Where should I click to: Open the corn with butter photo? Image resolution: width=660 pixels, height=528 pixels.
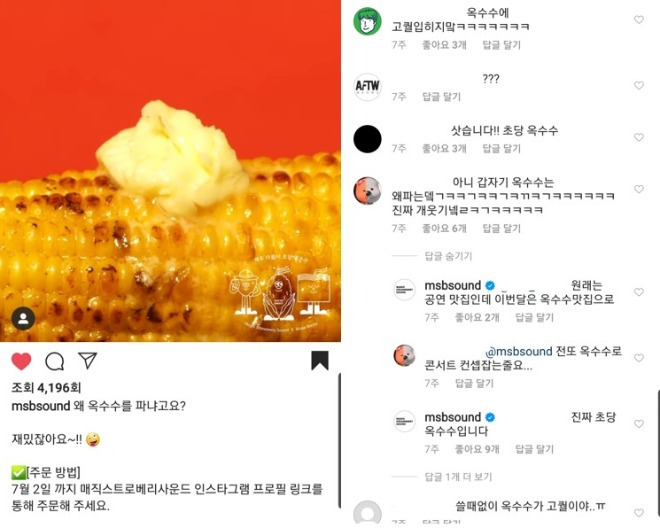[170, 171]
